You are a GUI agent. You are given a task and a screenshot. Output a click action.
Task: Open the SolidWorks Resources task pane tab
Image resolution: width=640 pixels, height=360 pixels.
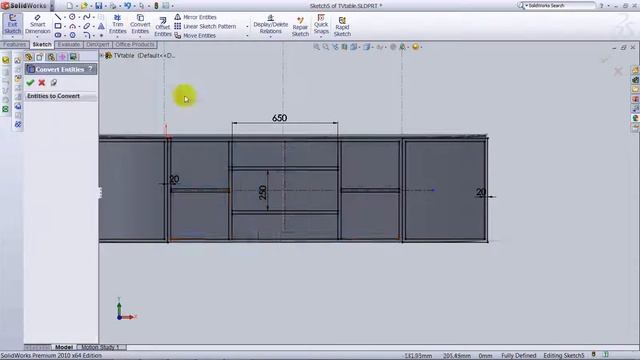click(x=636, y=70)
